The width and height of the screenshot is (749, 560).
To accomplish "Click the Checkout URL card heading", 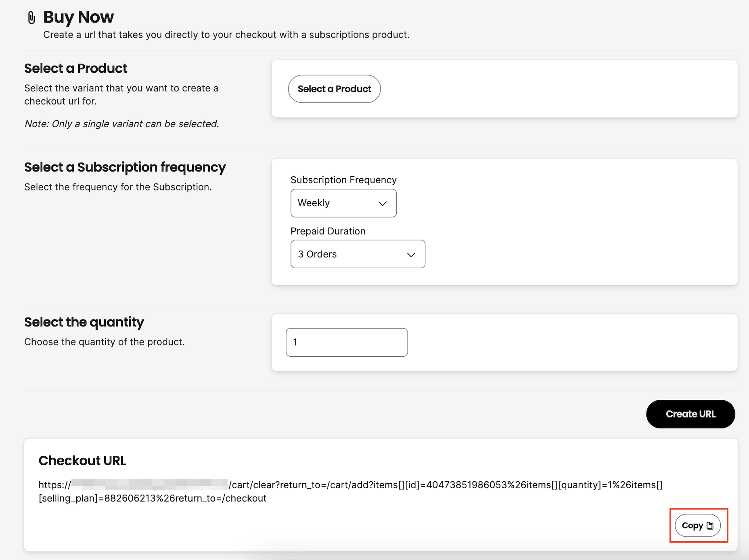I will click(82, 460).
